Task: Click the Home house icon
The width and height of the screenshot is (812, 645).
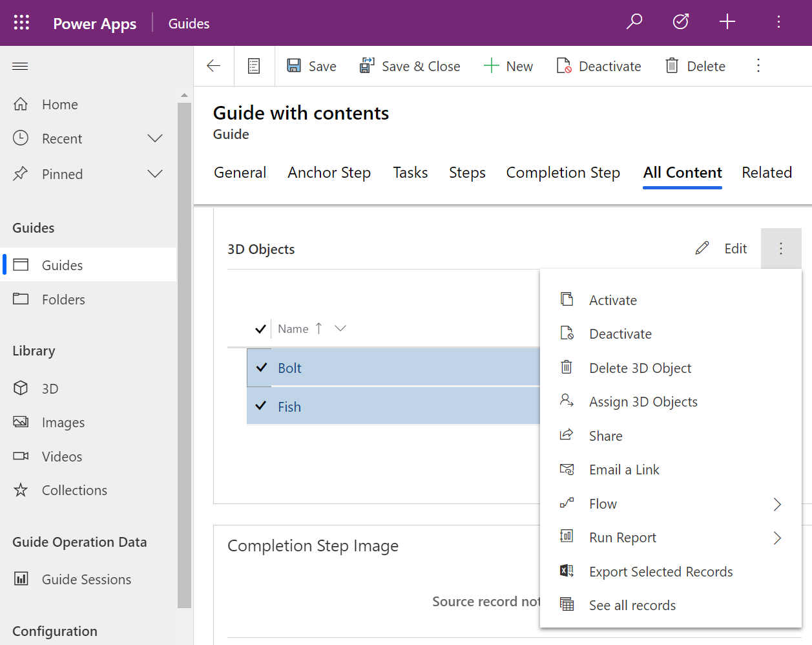Action: 21,104
